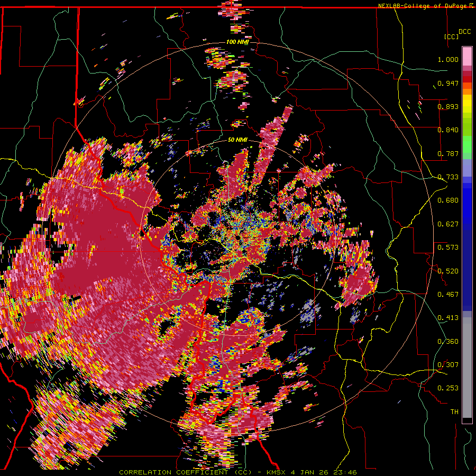Select the 0.893 scale value

coord(448,106)
